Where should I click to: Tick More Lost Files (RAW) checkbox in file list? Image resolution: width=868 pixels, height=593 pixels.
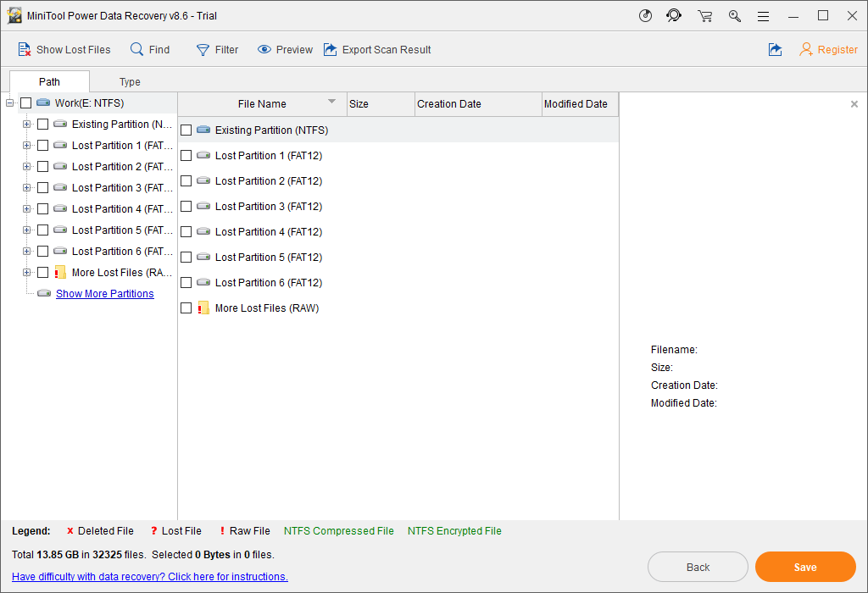pyautogui.click(x=186, y=308)
